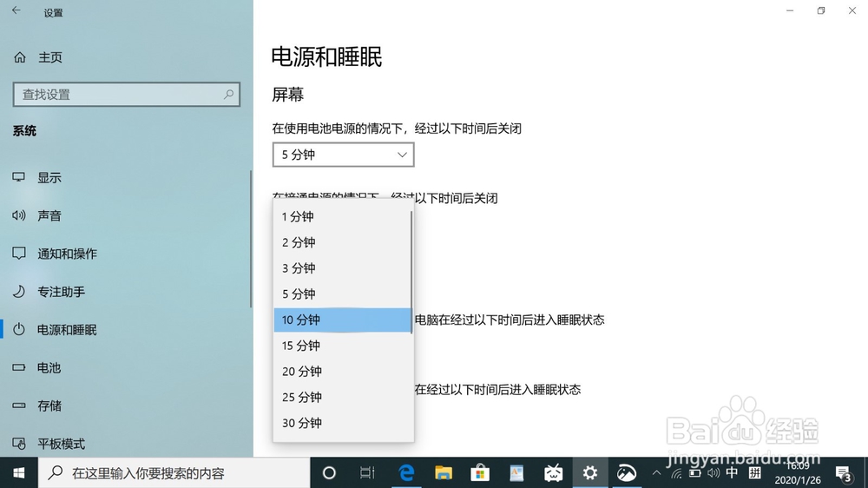Select the highlighted 10 分钟 option

343,320
